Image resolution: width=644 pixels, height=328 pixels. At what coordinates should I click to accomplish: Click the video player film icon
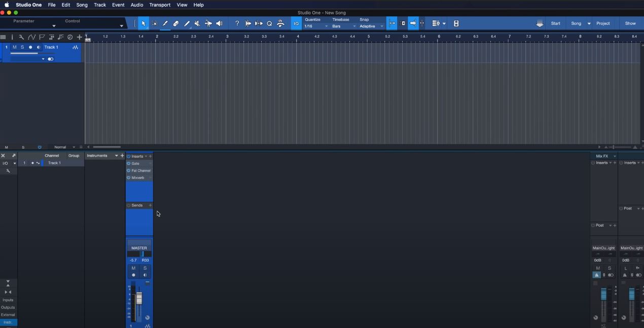point(456,23)
